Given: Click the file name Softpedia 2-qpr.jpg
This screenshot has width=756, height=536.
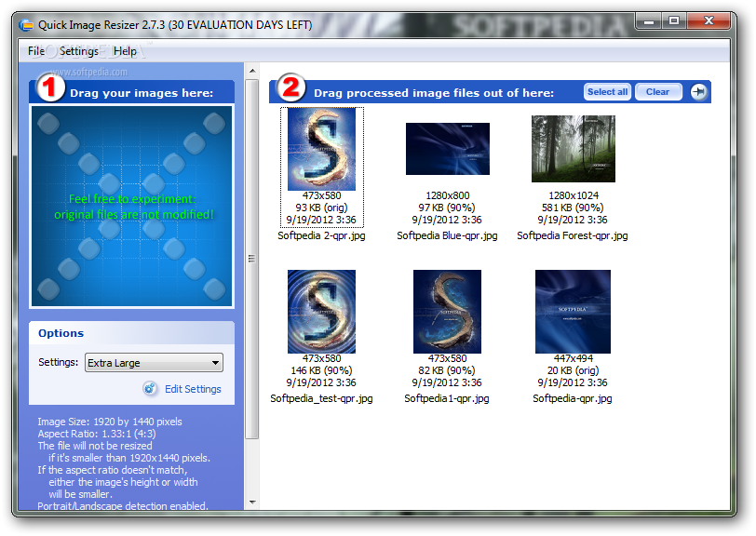Looking at the screenshot, I should 321,235.
